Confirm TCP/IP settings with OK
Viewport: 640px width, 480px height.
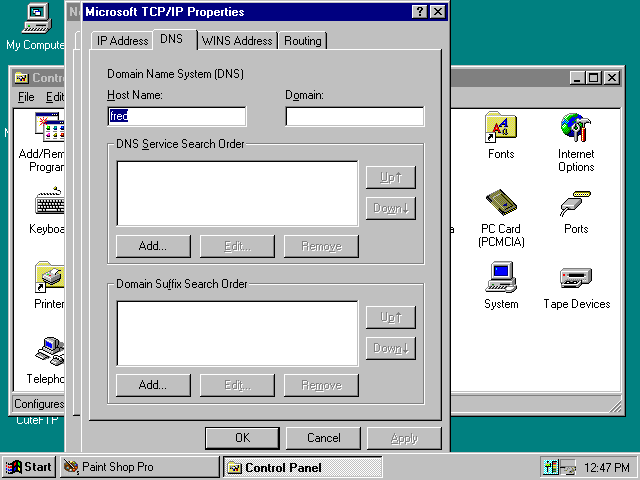[242, 438]
